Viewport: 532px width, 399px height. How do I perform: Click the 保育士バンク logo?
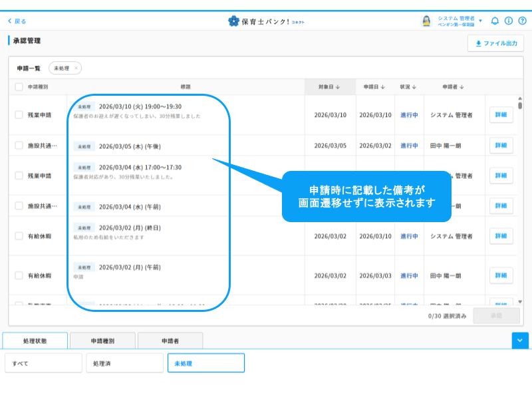pyautogui.click(x=266, y=21)
